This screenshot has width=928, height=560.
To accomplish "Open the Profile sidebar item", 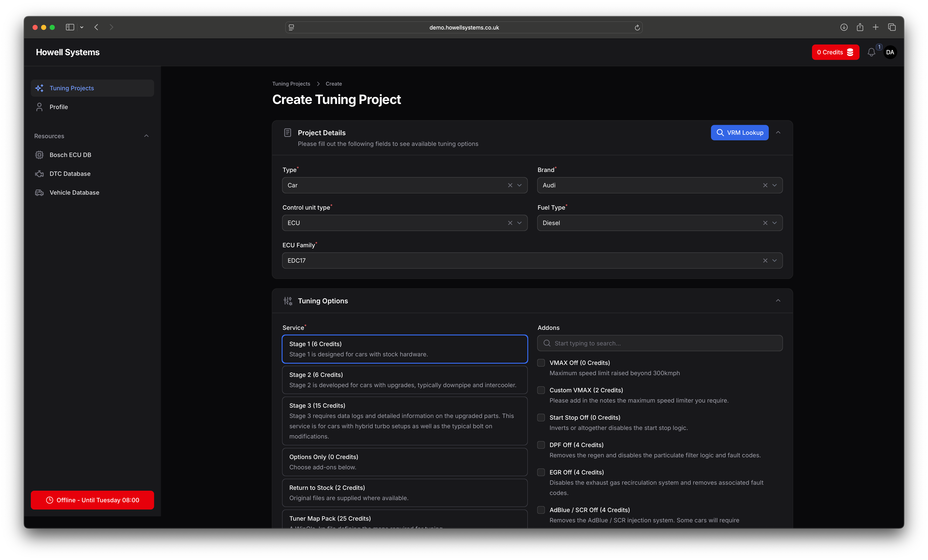I will click(x=59, y=107).
